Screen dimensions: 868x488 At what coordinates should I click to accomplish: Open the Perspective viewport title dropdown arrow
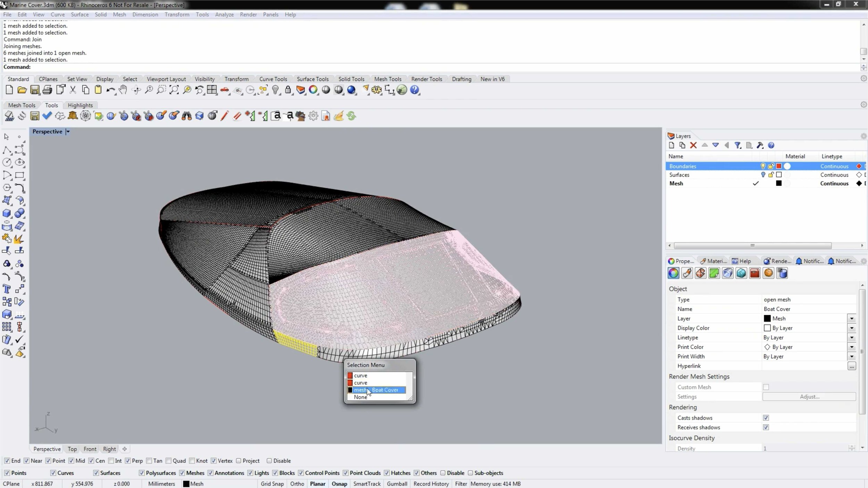tap(68, 132)
